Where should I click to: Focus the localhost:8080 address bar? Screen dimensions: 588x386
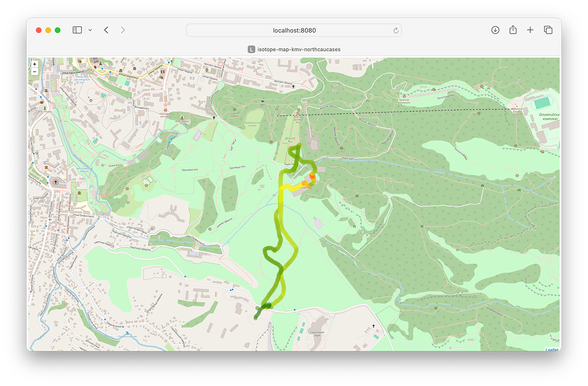click(294, 30)
